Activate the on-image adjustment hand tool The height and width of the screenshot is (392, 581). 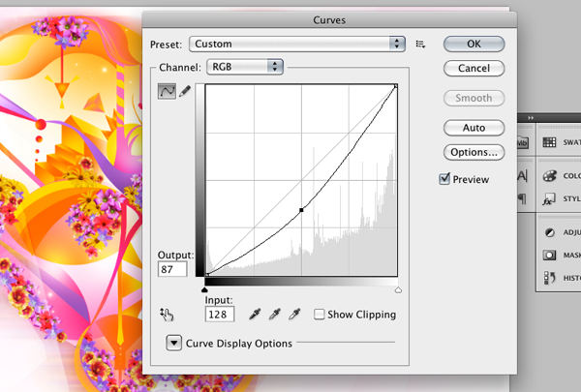(x=167, y=315)
